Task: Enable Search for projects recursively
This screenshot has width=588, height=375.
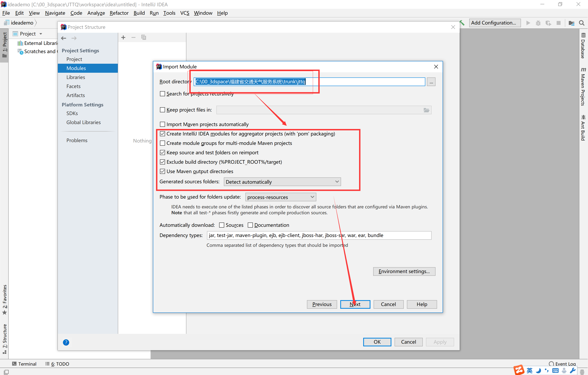Action: [162, 94]
